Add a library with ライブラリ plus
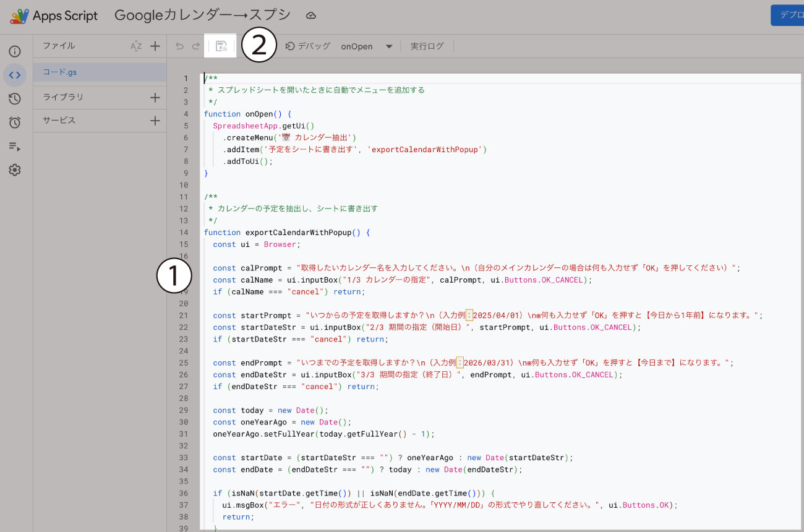804x532 pixels. tap(155, 97)
